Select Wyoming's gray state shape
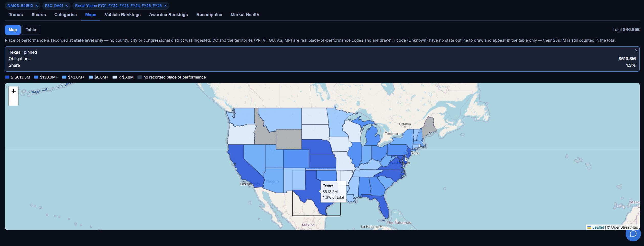 289,139
